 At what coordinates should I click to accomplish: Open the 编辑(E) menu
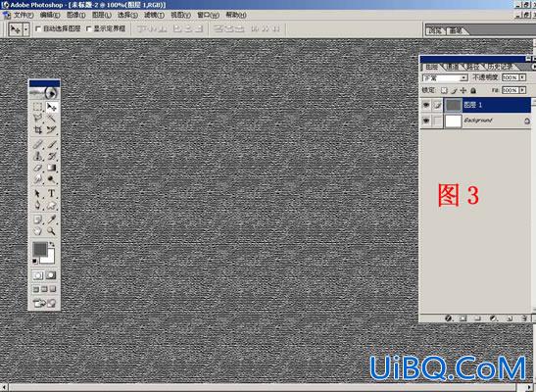(50, 15)
